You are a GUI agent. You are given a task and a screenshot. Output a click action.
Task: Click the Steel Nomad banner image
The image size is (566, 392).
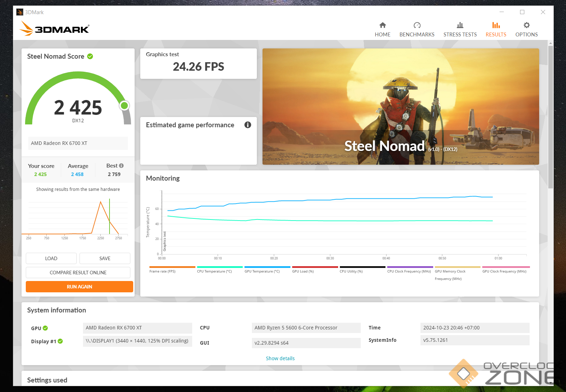(x=400, y=106)
